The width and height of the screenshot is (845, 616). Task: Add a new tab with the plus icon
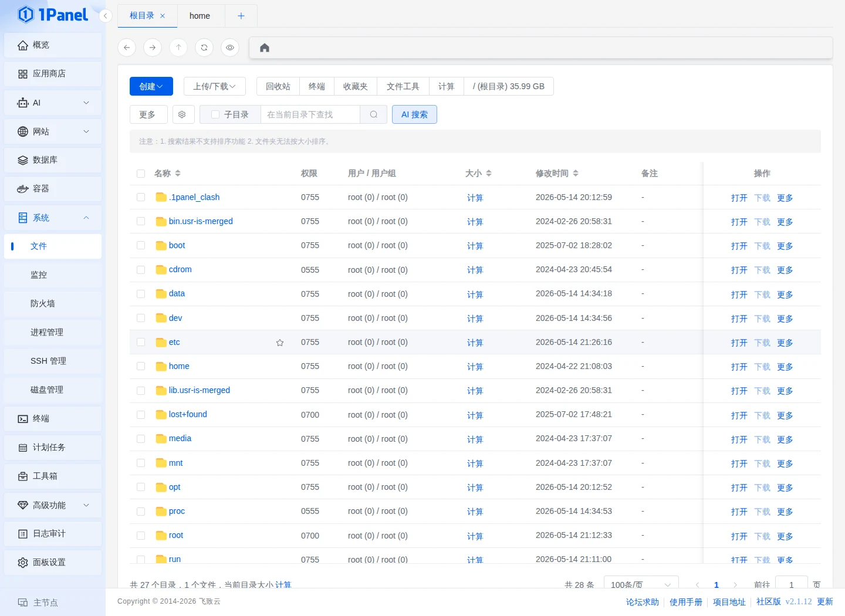click(241, 16)
